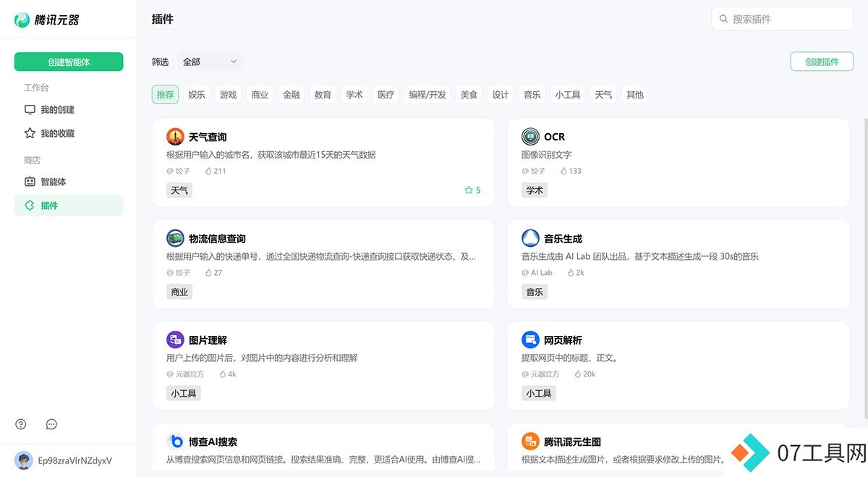Click the 学术 tag on OCR card
868x477 pixels.
coord(535,190)
